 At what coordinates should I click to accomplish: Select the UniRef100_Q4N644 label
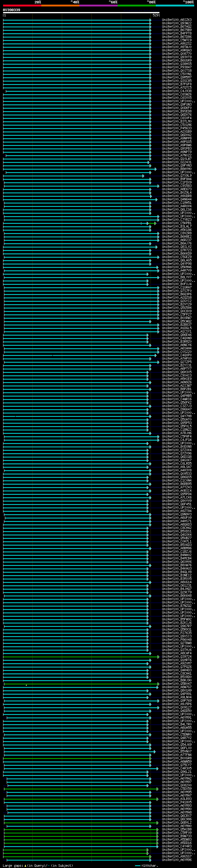[177, 200]
